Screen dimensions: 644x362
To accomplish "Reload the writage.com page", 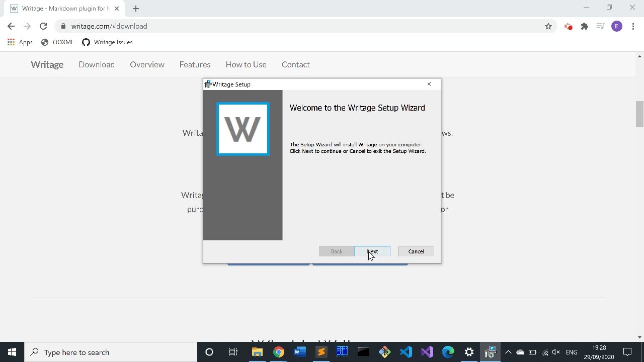I will 43,26.
